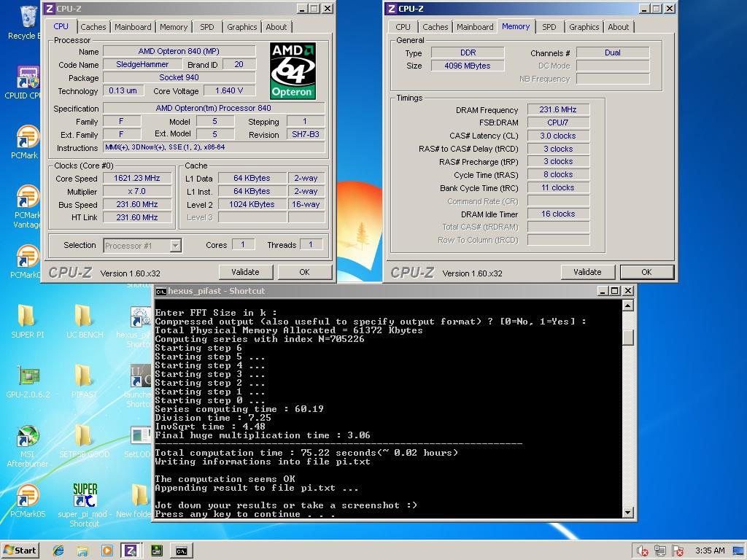Open Windows Explorer from the taskbar

pyautogui.click(x=83, y=551)
